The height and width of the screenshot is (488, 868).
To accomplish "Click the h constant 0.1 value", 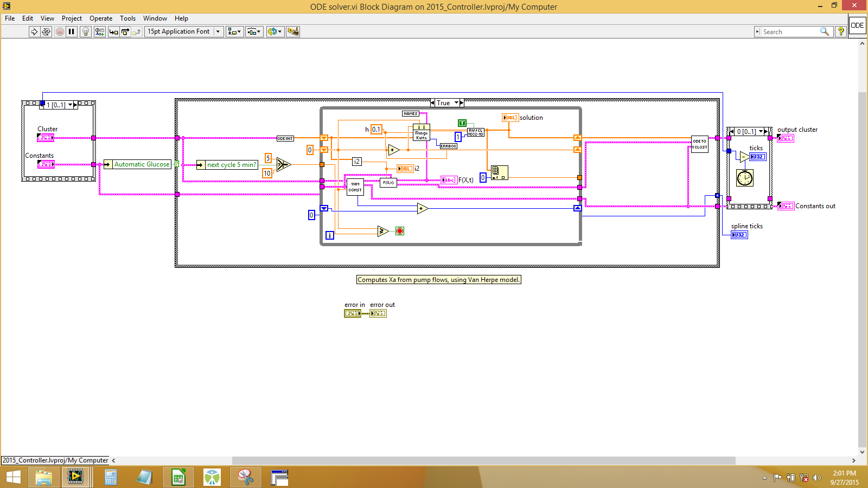I will pos(376,130).
